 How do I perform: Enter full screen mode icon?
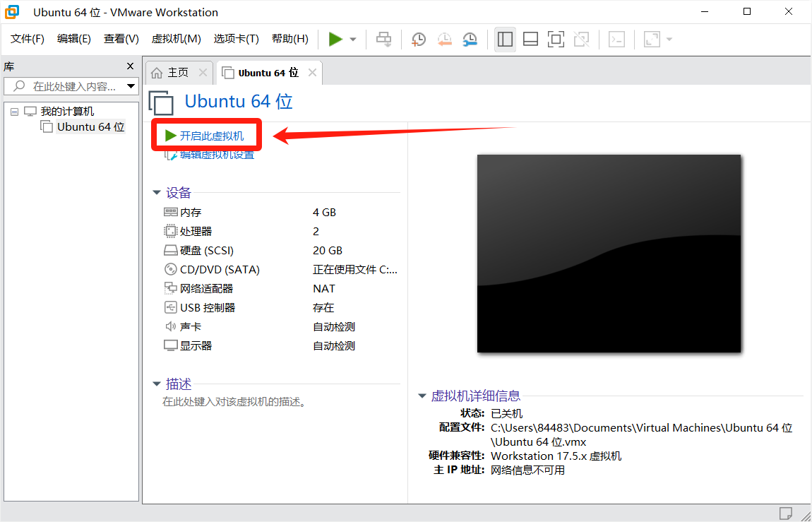point(556,40)
